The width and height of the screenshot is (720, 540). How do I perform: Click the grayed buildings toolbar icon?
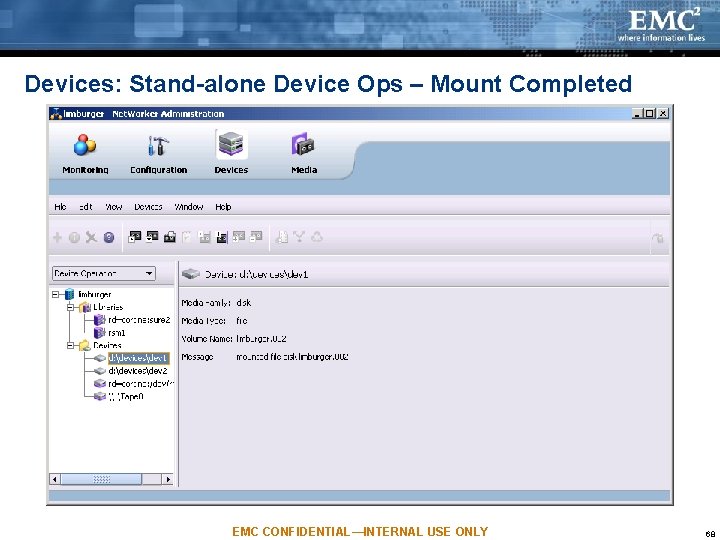(x=281, y=236)
